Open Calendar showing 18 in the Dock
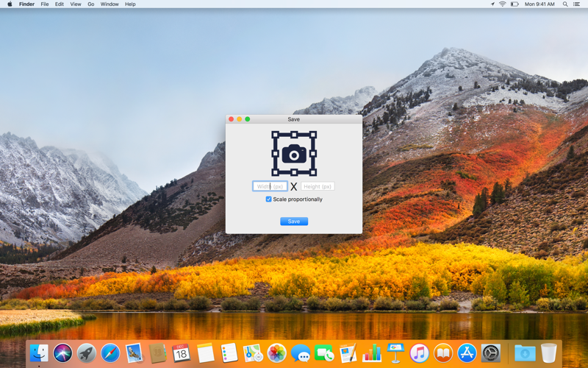Screen dimensions: 588x368 coord(182,353)
